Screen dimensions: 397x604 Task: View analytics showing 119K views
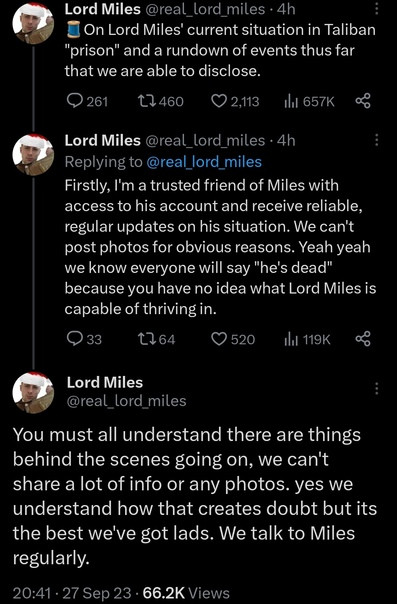[307, 339]
